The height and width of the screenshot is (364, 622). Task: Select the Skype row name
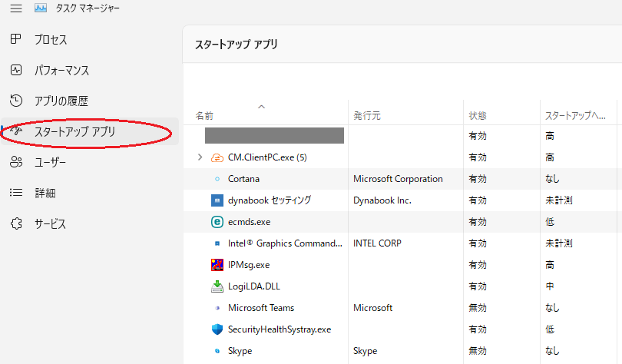(240, 351)
